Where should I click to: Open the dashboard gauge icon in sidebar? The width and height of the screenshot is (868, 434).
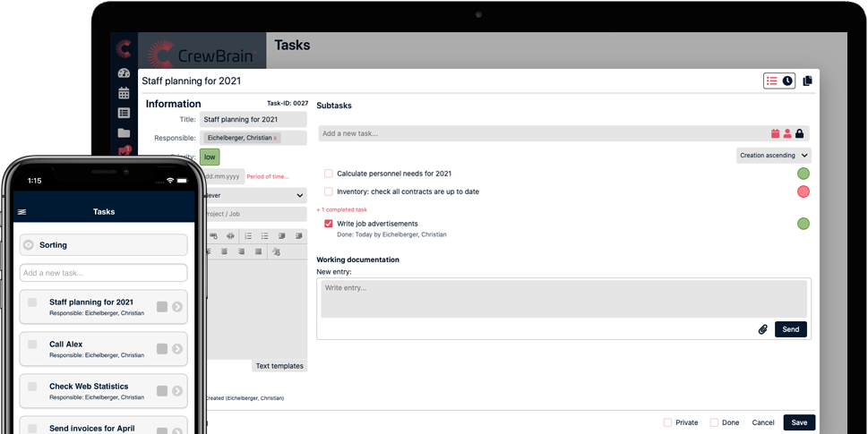124,73
